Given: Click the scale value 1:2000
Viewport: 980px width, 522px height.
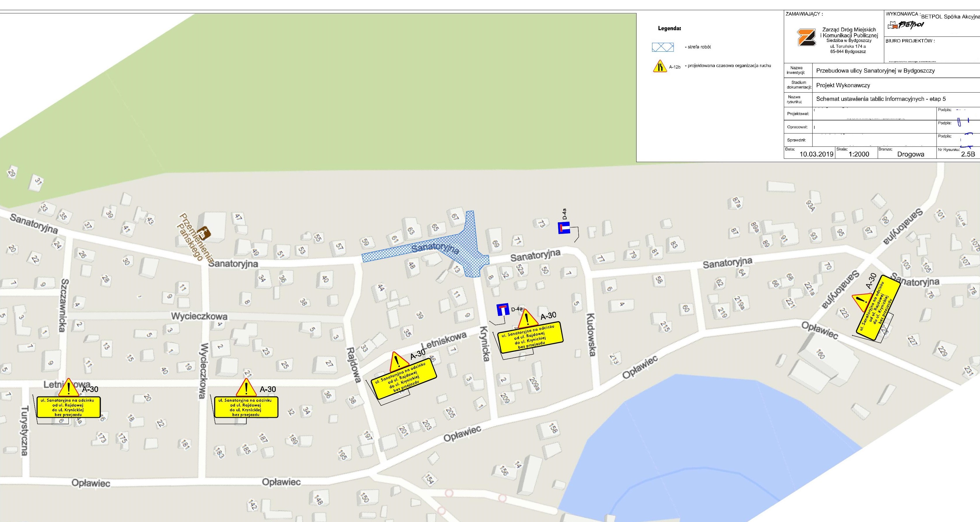Looking at the screenshot, I should click(x=859, y=154).
